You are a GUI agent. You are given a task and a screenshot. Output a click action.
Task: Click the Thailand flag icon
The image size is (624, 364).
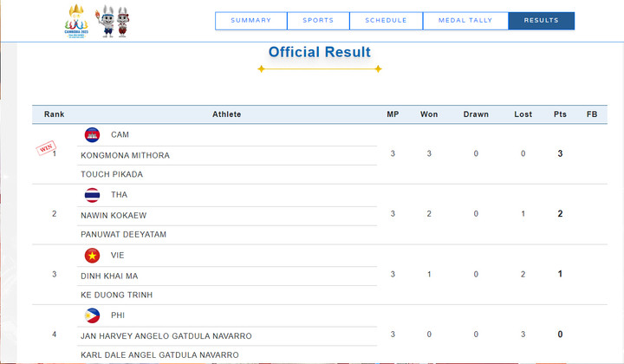click(x=92, y=195)
